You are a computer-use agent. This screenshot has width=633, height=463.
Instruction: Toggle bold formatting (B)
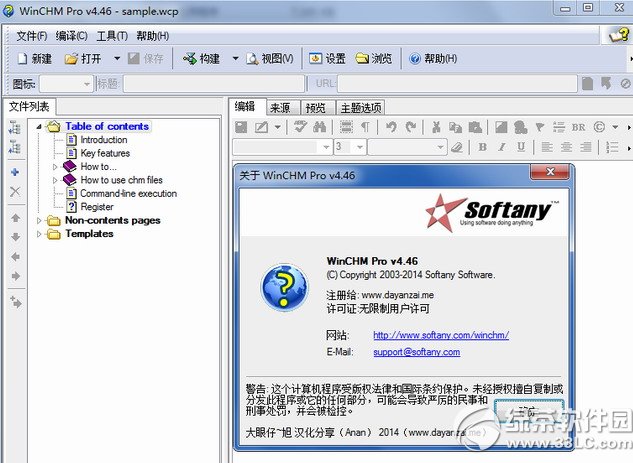pyautogui.click(x=482, y=147)
